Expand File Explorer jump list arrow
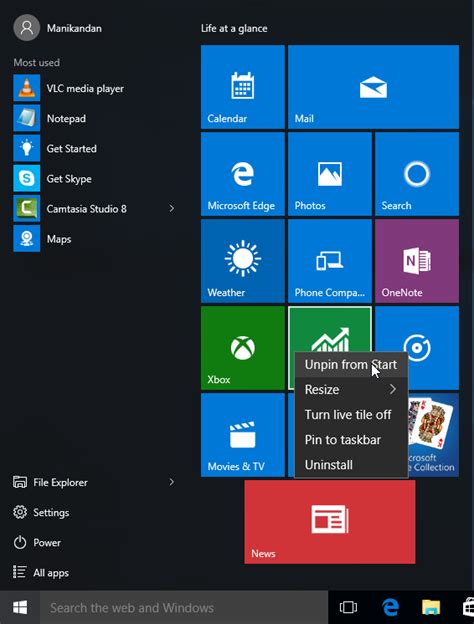This screenshot has width=474, height=624. pos(172,482)
